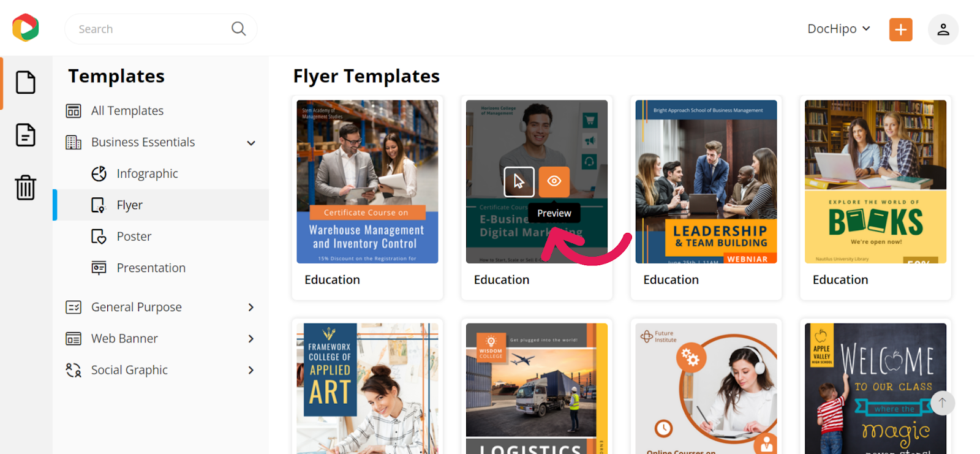Expand the General Purpose category
Screen dimensions: 980x454
coord(251,307)
